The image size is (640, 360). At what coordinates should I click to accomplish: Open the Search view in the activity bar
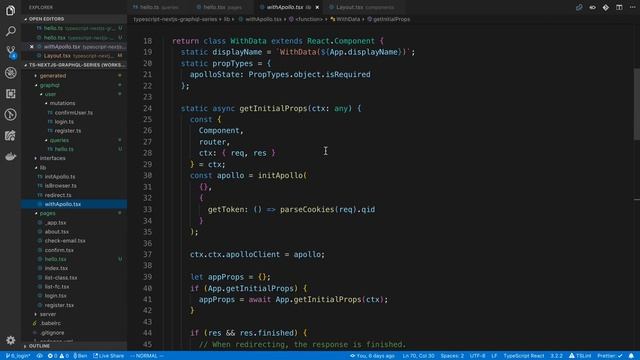(11, 31)
